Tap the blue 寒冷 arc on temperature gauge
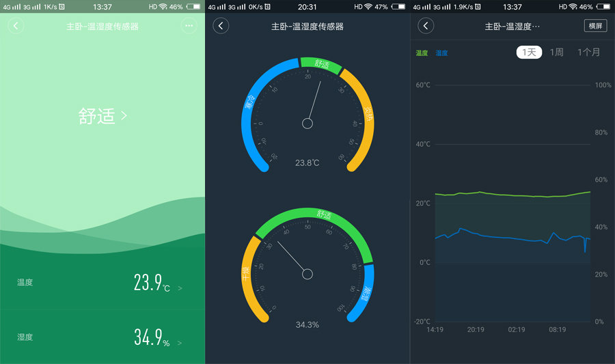 pyautogui.click(x=250, y=102)
